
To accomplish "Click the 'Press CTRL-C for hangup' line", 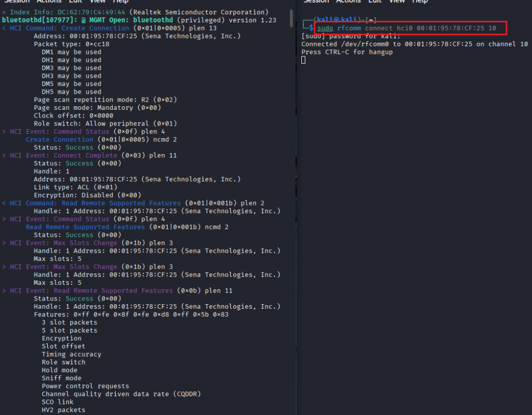I will [x=347, y=52].
